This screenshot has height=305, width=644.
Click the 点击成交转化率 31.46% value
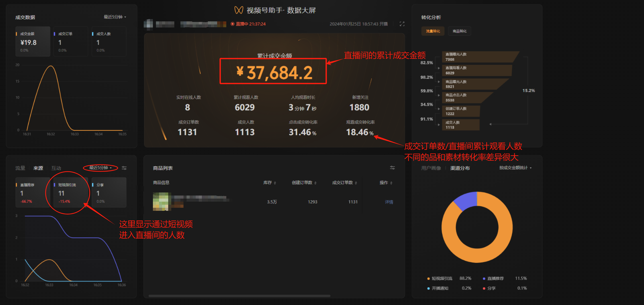(303, 132)
